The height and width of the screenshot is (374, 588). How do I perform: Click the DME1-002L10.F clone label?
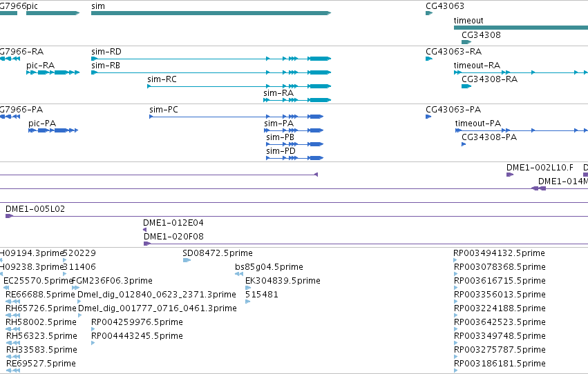[x=540, y=168]
